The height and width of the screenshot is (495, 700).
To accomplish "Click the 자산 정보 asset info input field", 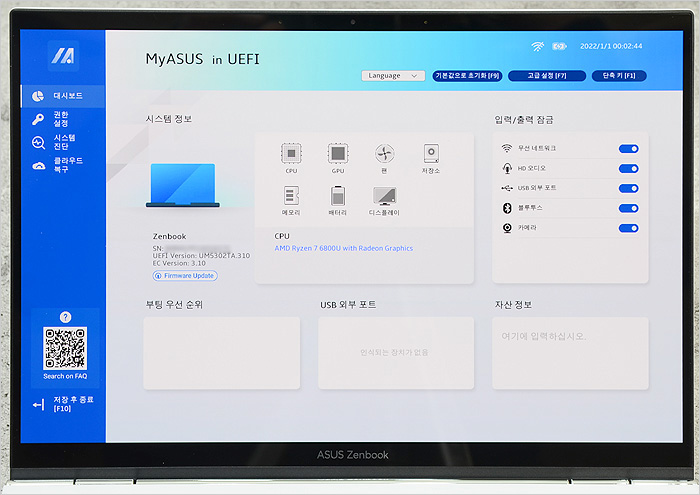I will click(x=570, y=353).
